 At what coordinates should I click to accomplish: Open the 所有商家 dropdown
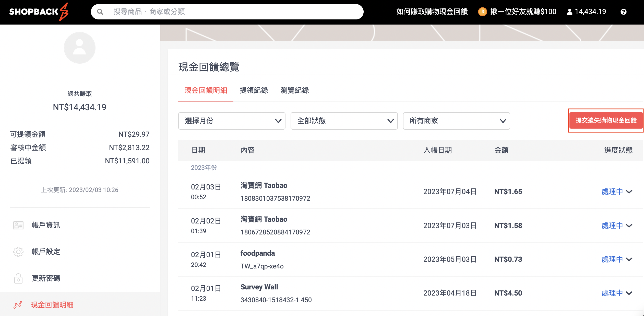tap(457, 121)
